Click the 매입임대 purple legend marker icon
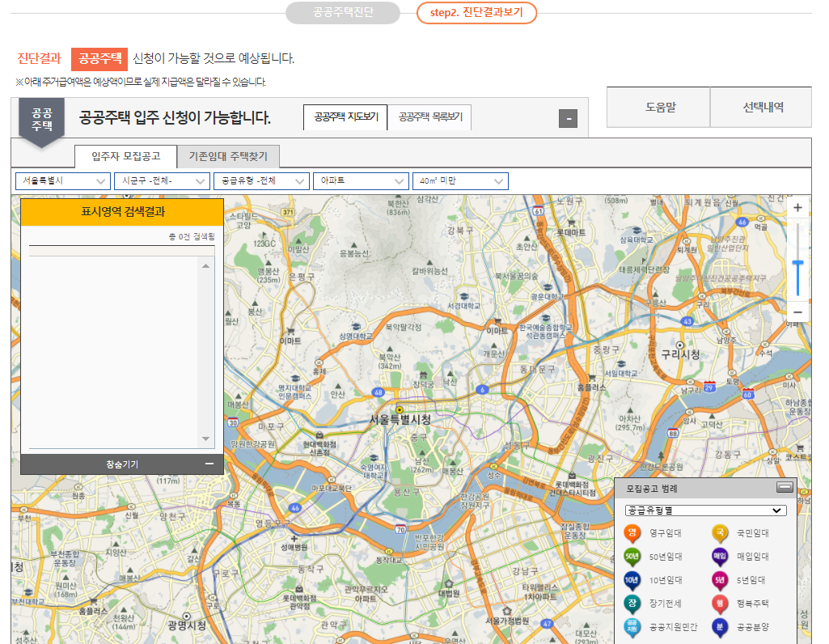 point(720,557)
